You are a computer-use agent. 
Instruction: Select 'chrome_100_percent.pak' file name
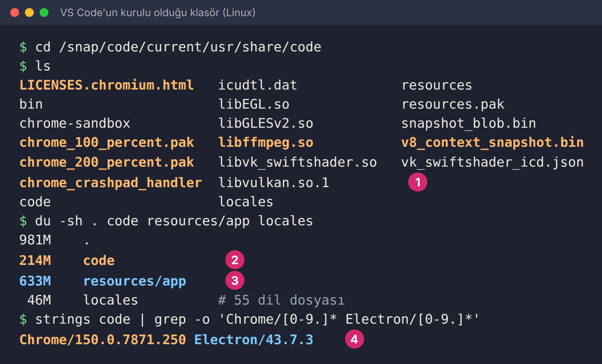(107, 142)
